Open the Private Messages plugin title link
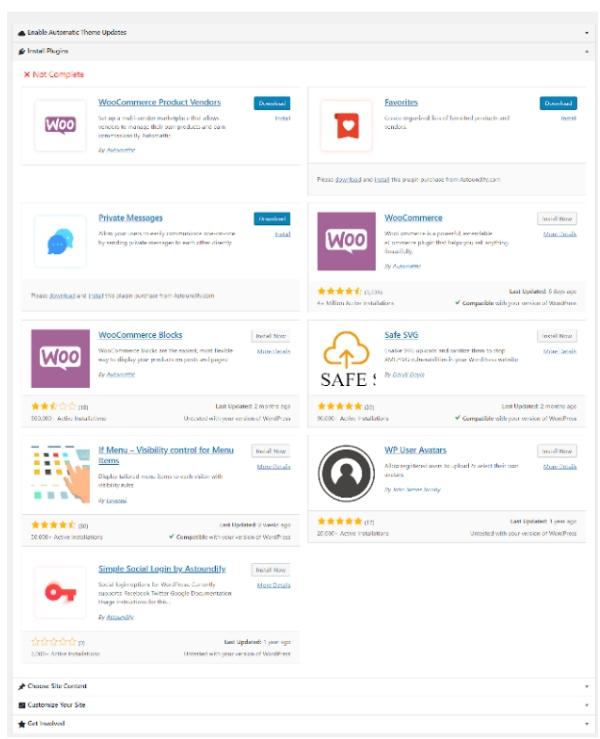600x739 pixels. click(x=130, y=218)
